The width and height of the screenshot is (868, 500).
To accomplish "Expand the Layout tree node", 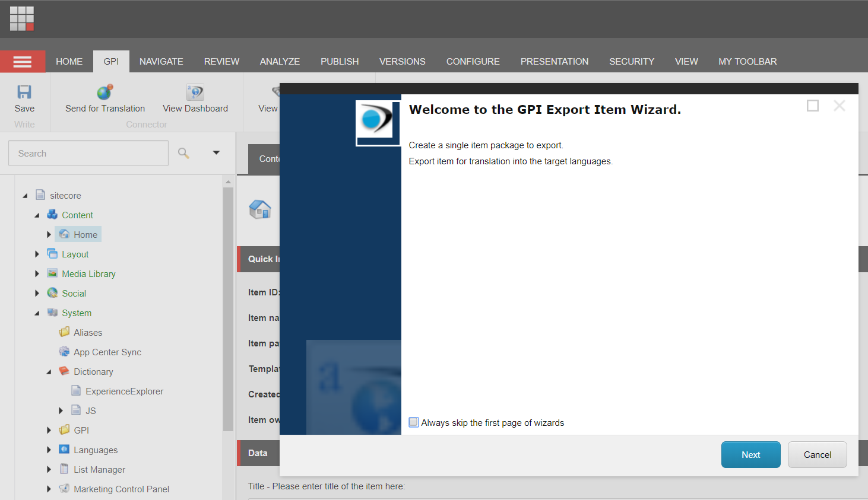I will (37, 254).
